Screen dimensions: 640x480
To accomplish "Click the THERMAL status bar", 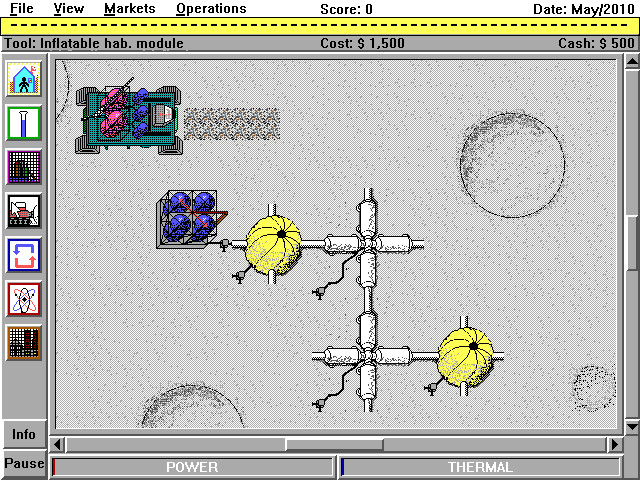I will [480, 467].
